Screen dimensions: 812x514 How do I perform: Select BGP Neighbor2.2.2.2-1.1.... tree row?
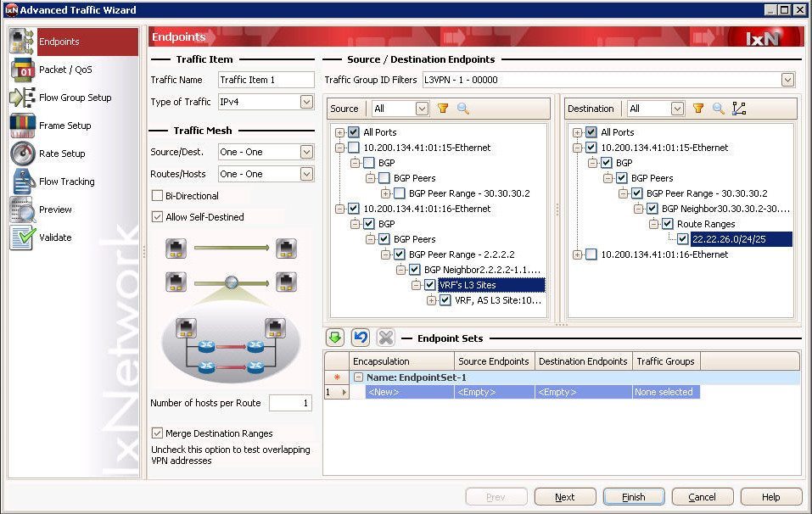(x=482, y=270)
